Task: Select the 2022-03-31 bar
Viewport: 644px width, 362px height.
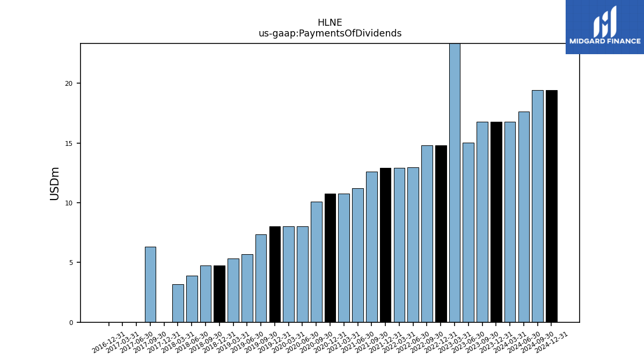Action: 399,245
